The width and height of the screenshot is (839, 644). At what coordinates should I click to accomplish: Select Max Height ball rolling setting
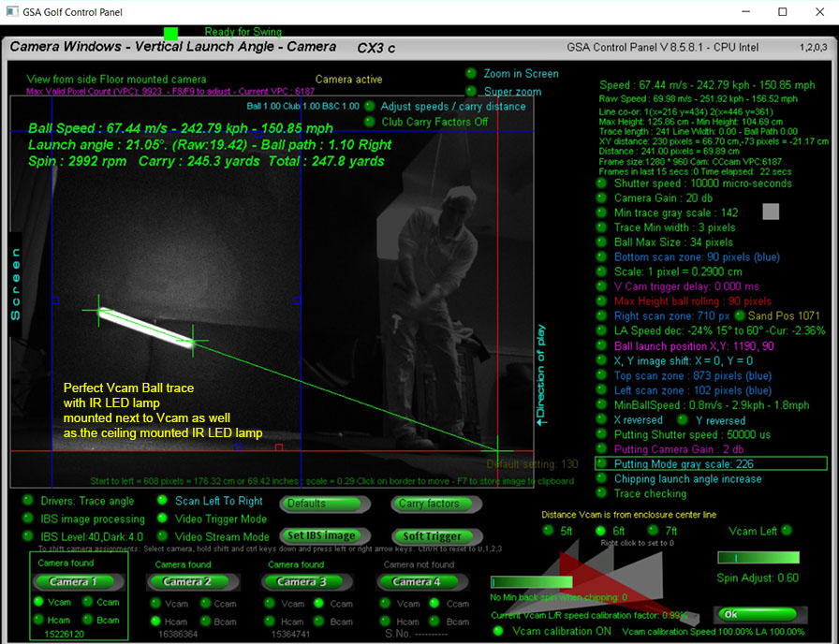[601, 301]
